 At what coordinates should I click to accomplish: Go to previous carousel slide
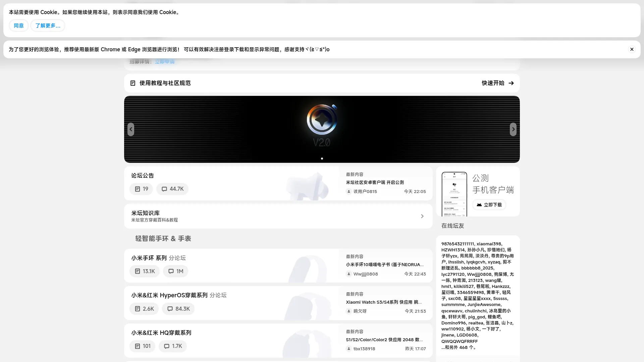pos(131,129)
